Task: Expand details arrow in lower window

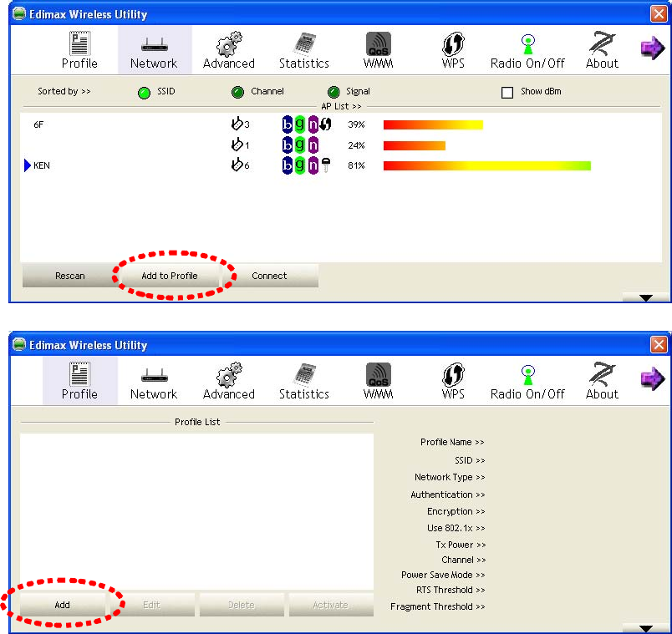Action: tap(645, 628)
